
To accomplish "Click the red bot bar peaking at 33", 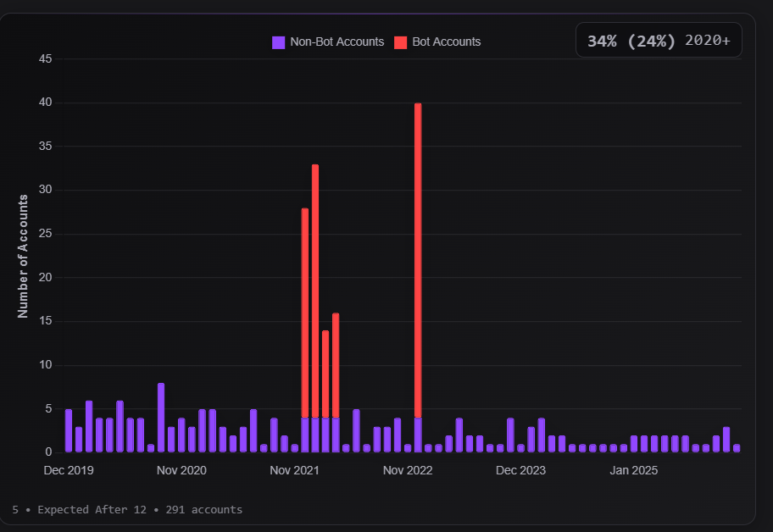I will click(x=315, y=291).
